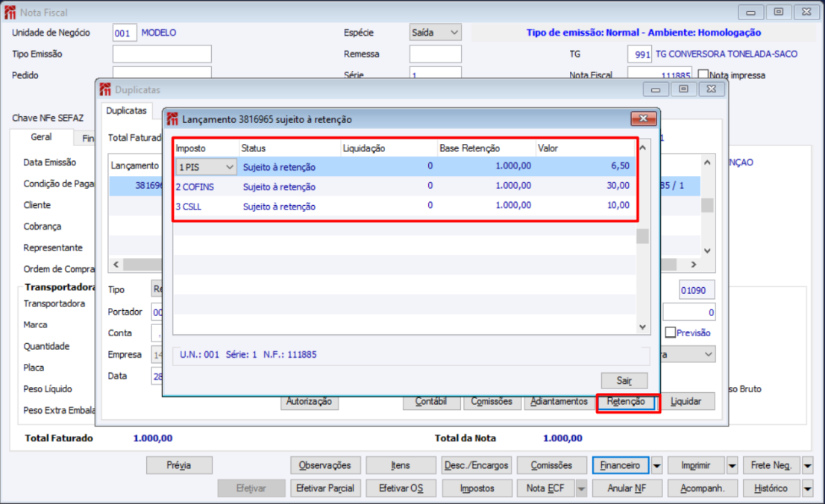Click the Nota Fiscal window app icon
The image size is (825, 504).
pyautogui.click(x=10, y=12)
